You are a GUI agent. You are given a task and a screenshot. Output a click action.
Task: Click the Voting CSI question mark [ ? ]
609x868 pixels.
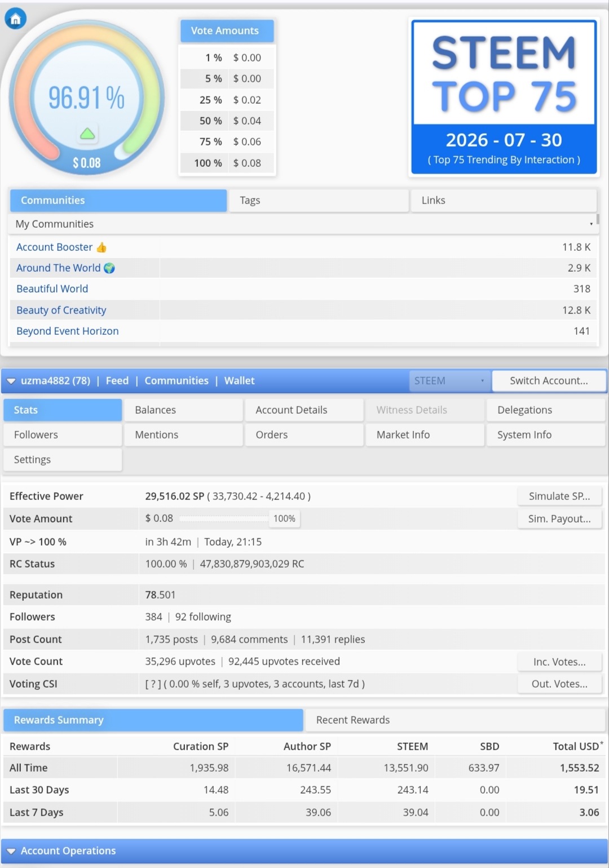tap(153, 684)
